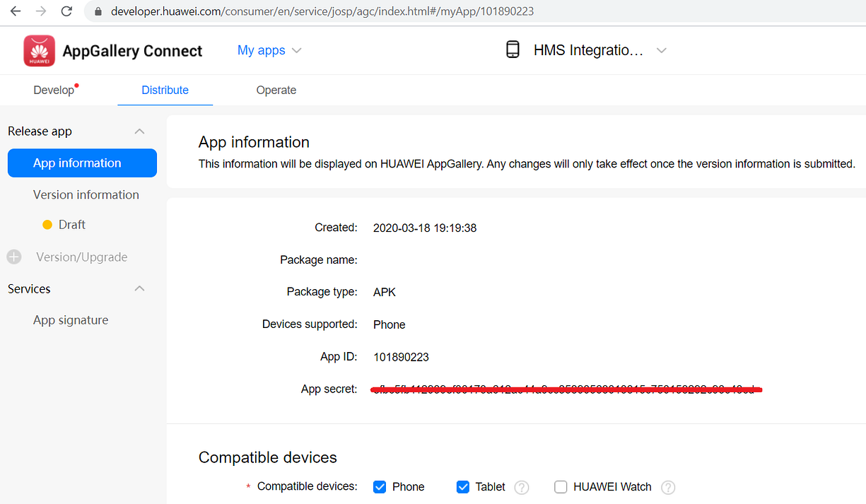The height and width of the screenshot is (504, 866).
Task: Enable the HUAWEI Watch checkbox
Action: (561, 487)
